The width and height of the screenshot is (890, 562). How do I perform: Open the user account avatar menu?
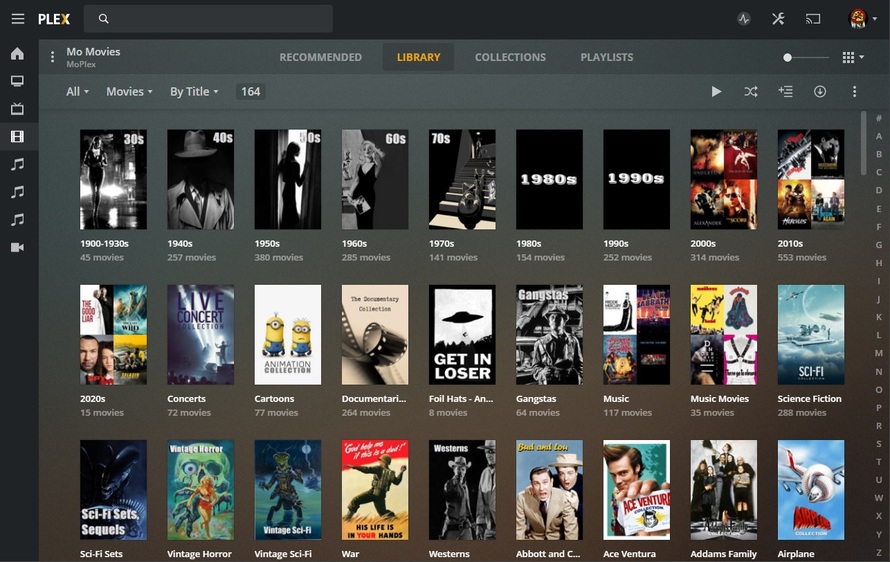(862, 19)
